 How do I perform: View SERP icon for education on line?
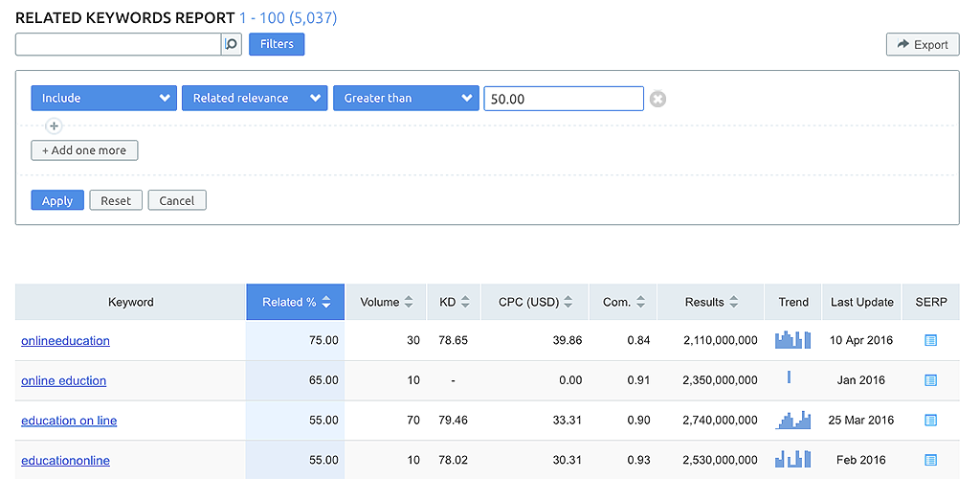[x=930, y=421]
